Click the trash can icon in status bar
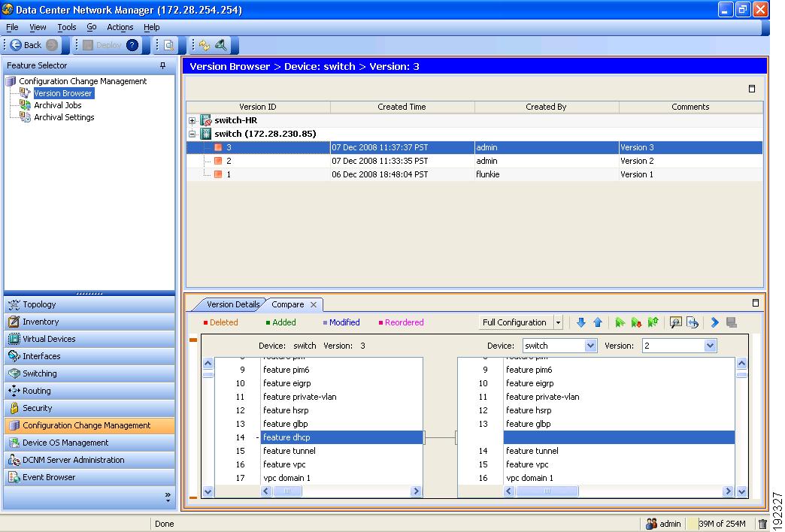785x532 pixels. 762,524
